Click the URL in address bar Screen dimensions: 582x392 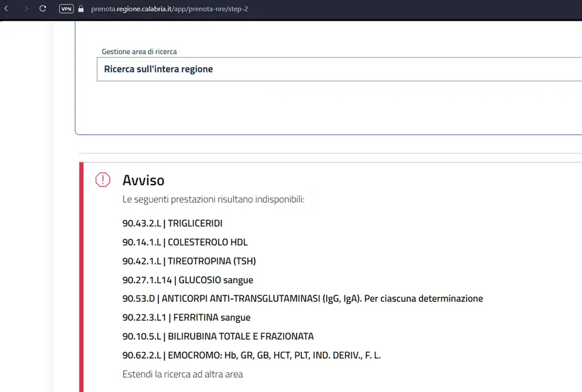pyautogui.click(x=169, y=9)
